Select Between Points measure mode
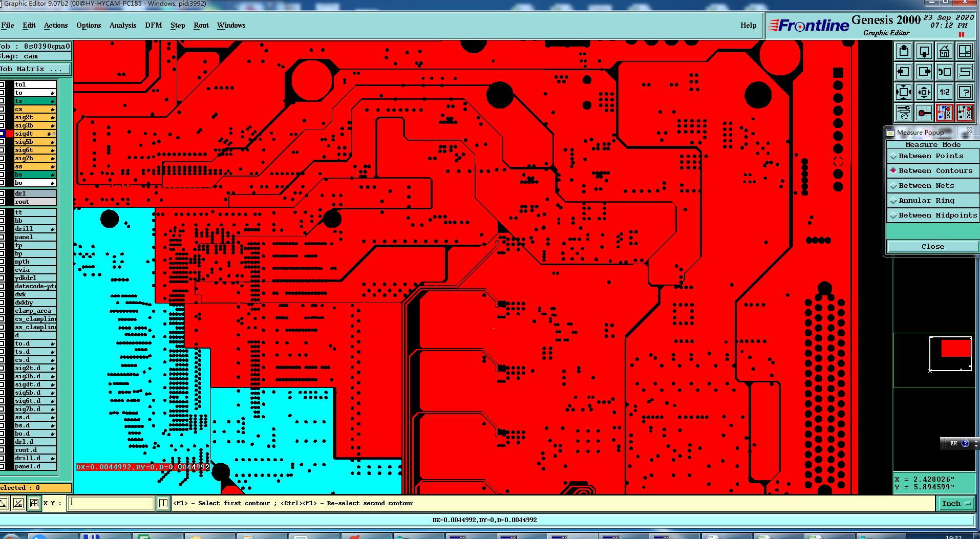Image resolution: width=980 pixels, height=539 pixels. [x=933, y=156]
